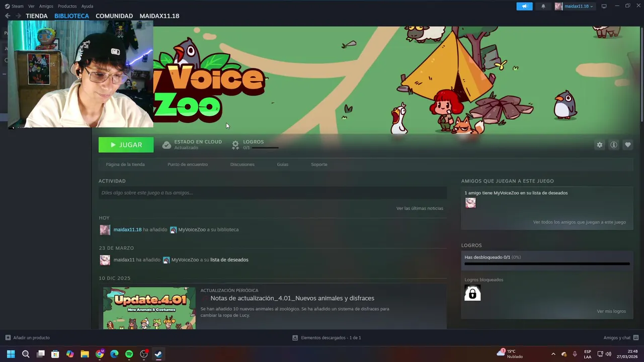Open the Guías link

(283, 164)
